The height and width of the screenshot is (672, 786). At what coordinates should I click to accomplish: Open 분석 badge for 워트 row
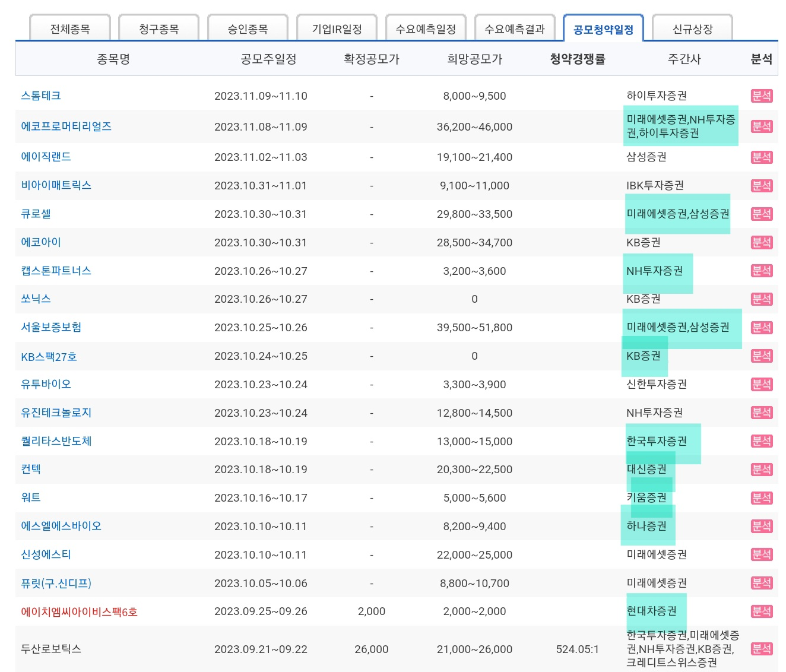pyautogui.click(x=762, y=498)
